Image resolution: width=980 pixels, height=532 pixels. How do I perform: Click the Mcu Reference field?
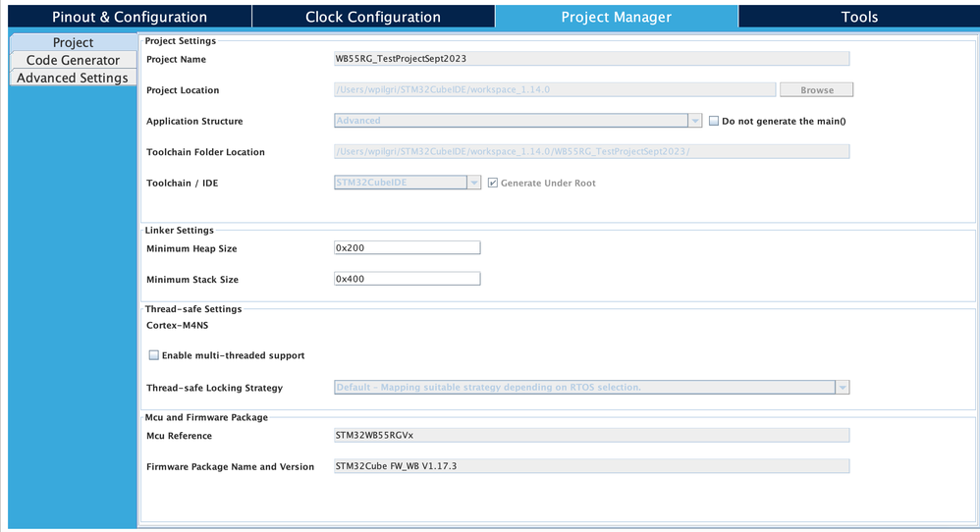[x=591, y=435]
